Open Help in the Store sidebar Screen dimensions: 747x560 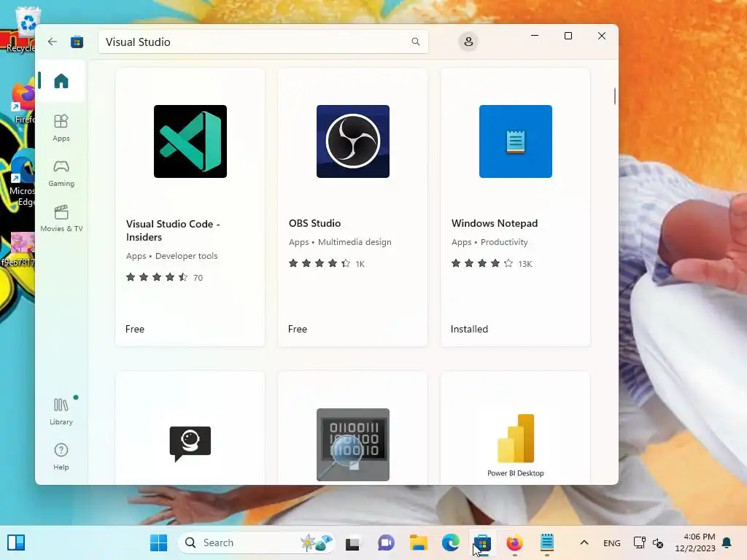(x=61, y=456)
